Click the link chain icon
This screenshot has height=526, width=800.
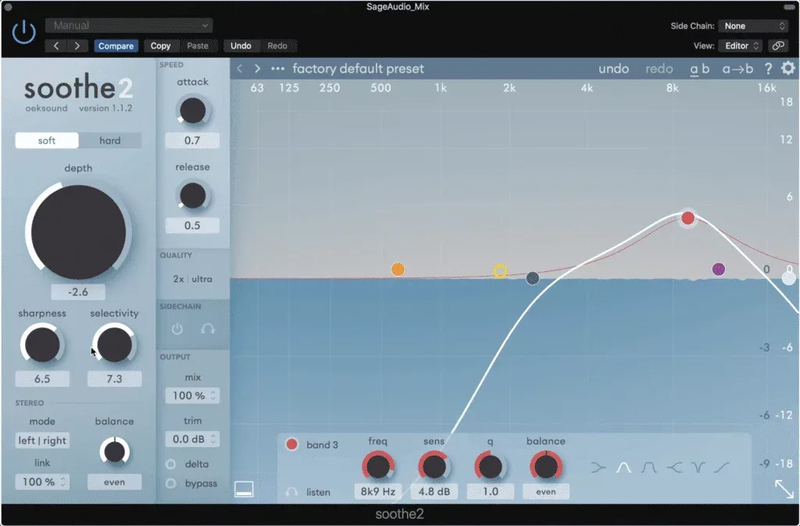point(777,46)
